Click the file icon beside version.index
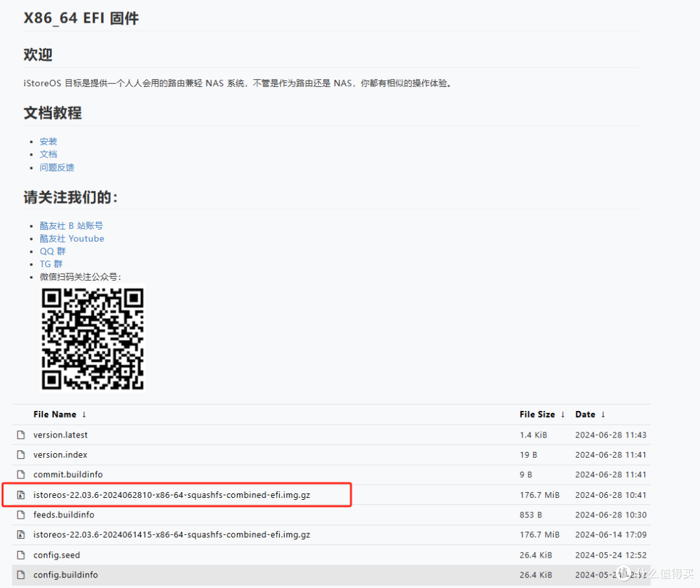This screenshot has width=700, height=588. (21, 454)
